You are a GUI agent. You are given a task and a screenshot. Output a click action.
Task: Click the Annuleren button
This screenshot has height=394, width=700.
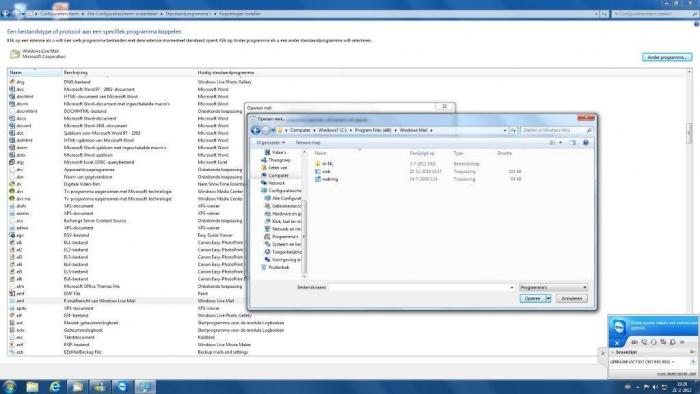tap(571, 298)
